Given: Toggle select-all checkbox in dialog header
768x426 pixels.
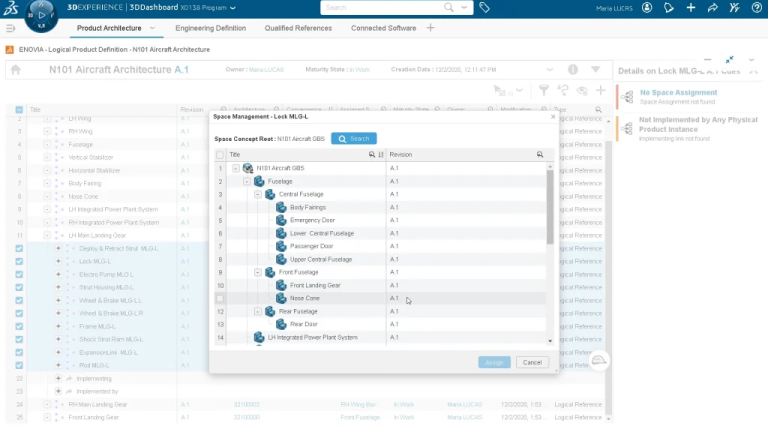Looking at the screenshot, I should click(x=220, y=155).
